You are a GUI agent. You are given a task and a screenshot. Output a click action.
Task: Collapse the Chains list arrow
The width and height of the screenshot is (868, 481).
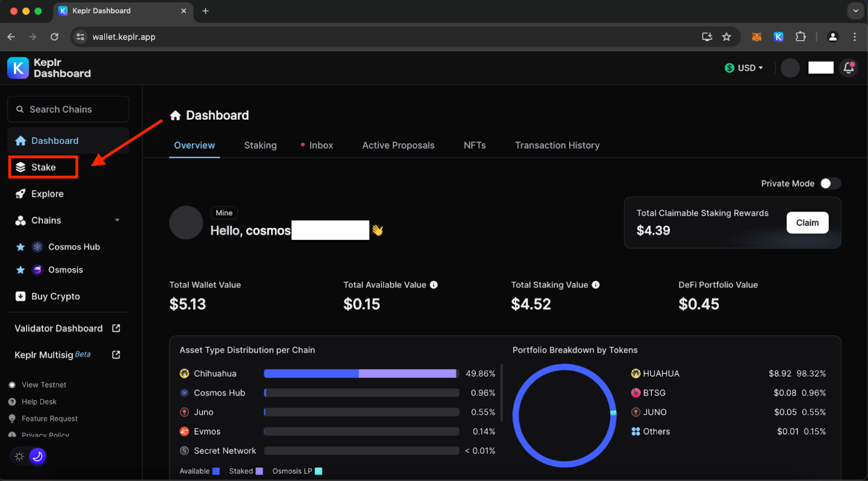pos(117,220)
